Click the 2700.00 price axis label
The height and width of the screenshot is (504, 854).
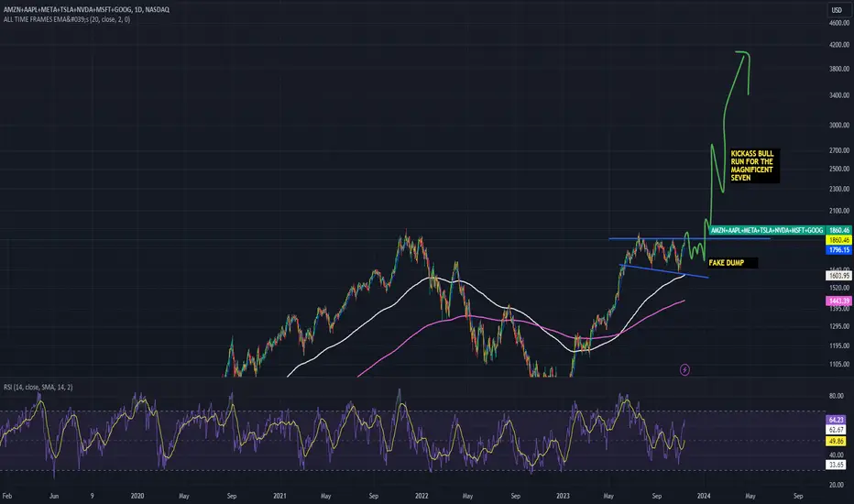(839, 150)
